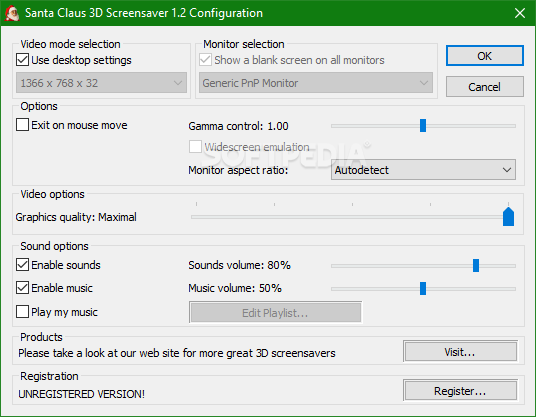The height and width of the screenshot is (417, 536).
Task: Open the Generic PnP Monitor dropdown
Action: pos(316,83)
